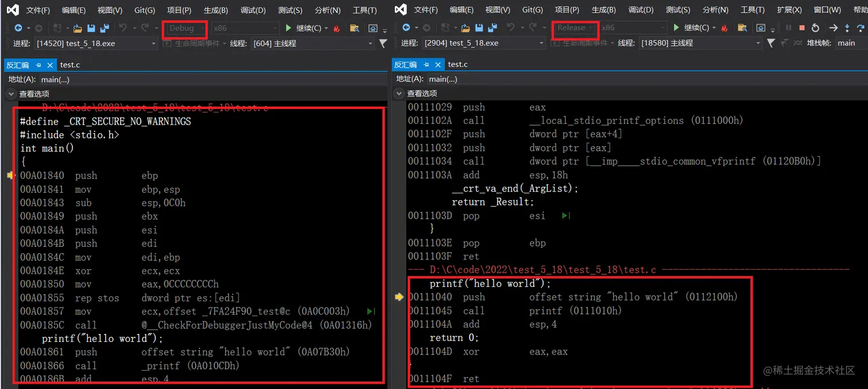Close the right window disassembly tab
Image resolution: width=868 pixels, height=389 pixels.
tap(438, 65)
